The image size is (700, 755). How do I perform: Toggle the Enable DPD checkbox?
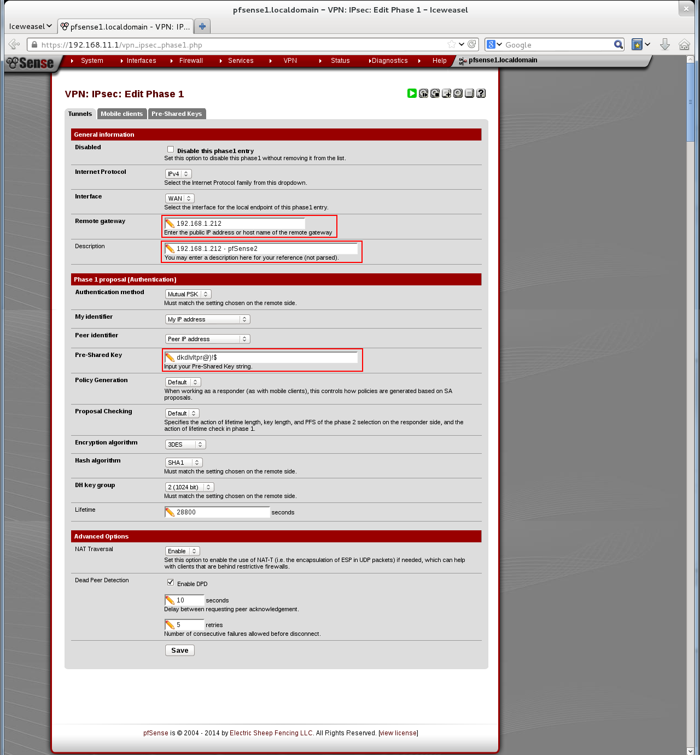pyautogui.click(x=171, y=582)
